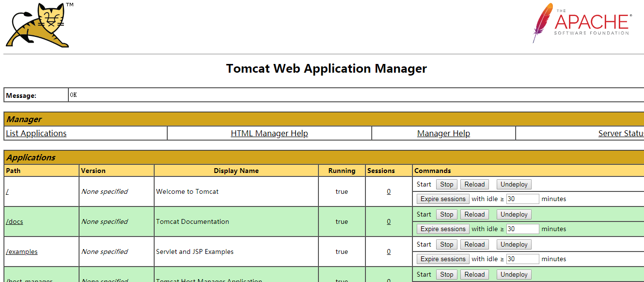The width and height of the screenshot is (644, 282).
Task: Open the /docs application link
Action: (15, 221)
